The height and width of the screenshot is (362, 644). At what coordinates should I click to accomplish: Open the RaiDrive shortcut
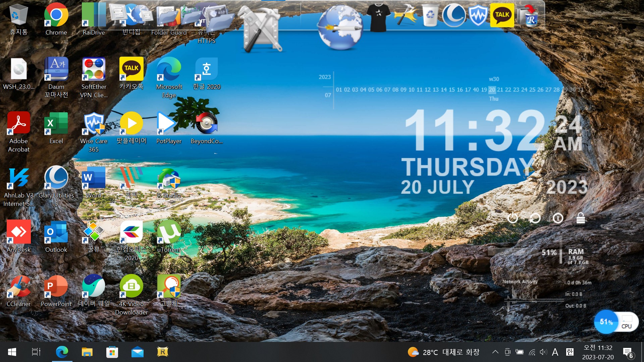pyautogui.click(x=94, y=15)
